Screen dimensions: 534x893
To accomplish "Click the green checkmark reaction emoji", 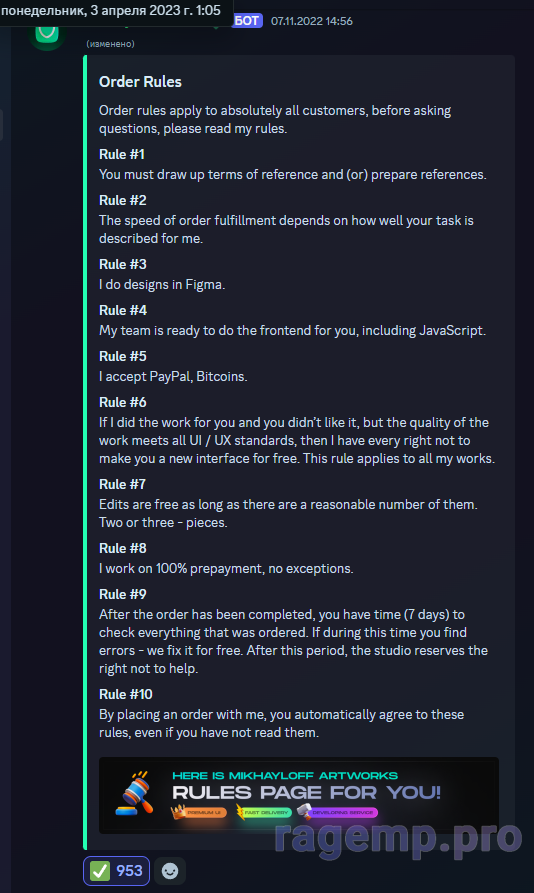I will [100, 871].
